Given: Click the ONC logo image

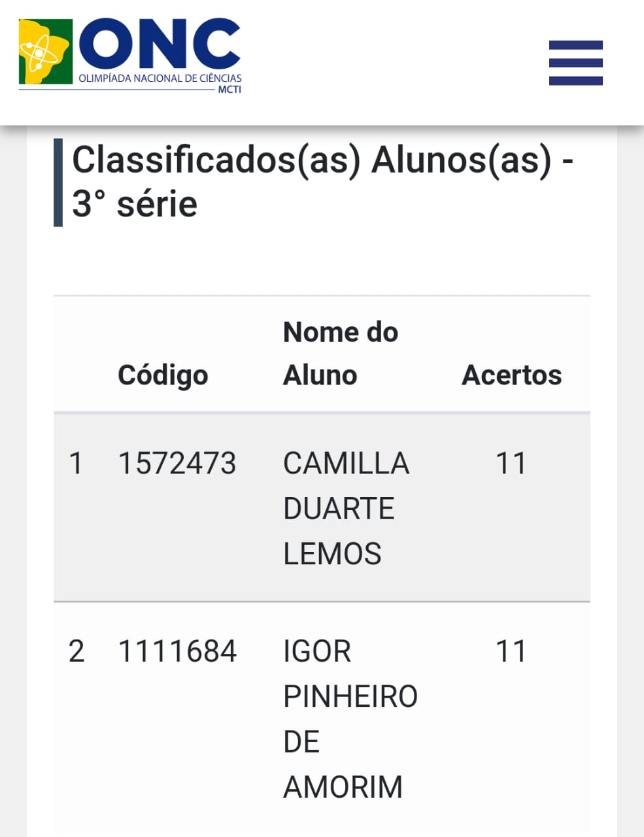Looking at the screenshot, I should click(130, 56).
